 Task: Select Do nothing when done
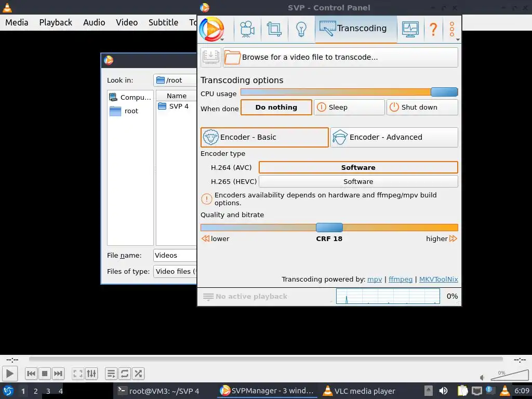pos(276,107)
